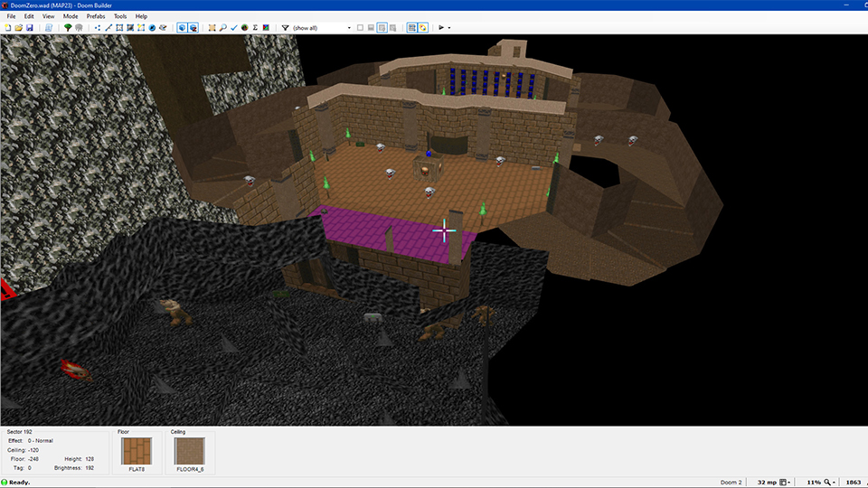The image size is (868, 488).
Task: Click the Test Map play arrow
Action: pyautogui.click(x=441, y=28)
